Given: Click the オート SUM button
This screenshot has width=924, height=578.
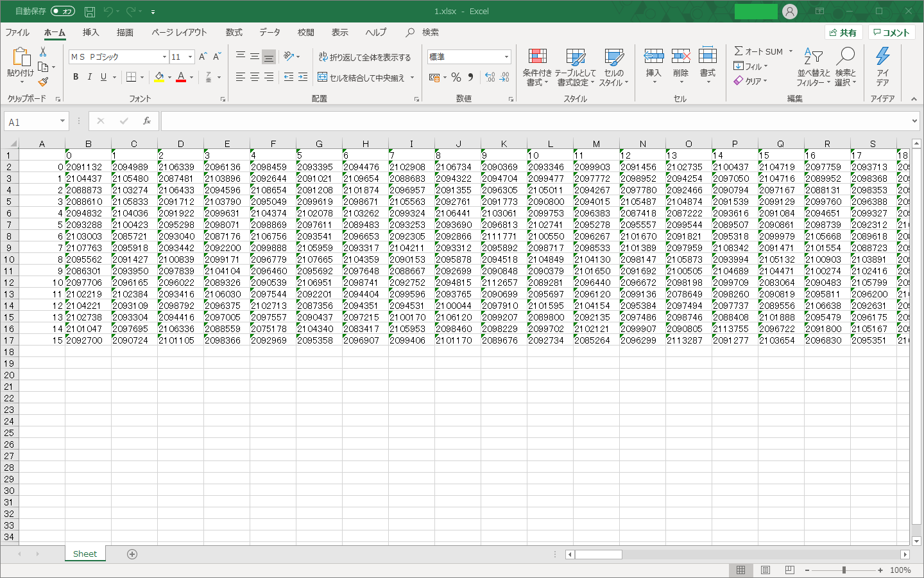Looking at the screenshot, I should pos(758,51).
